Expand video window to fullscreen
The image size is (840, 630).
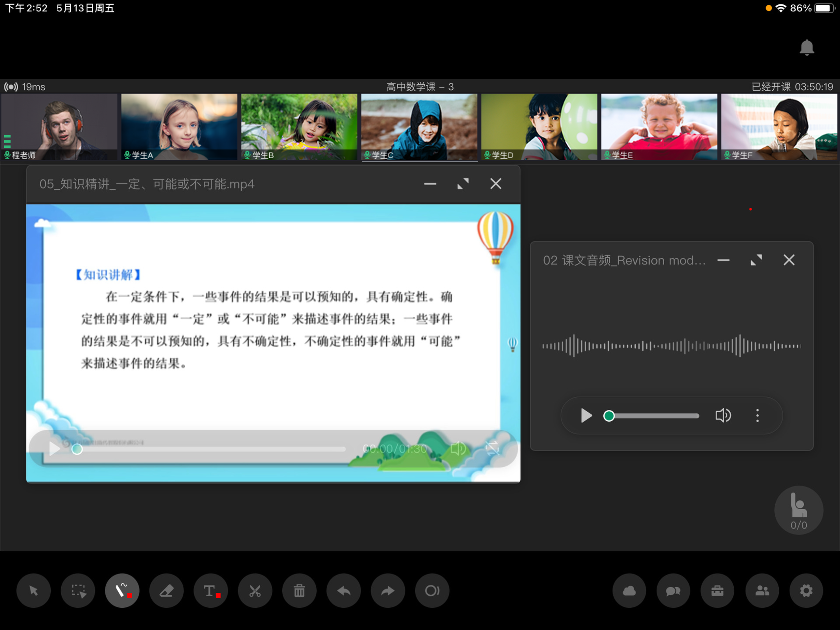[463, 184]
